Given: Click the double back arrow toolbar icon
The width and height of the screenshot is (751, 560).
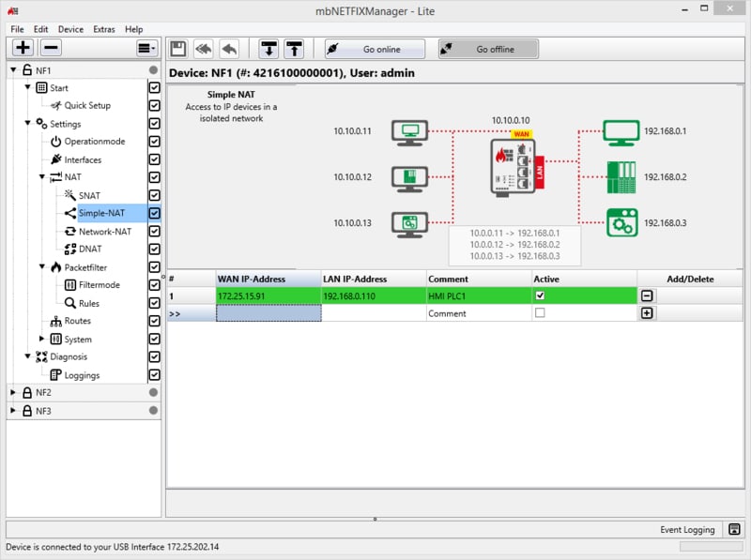Looking at the screenshot, I should 204,49.
